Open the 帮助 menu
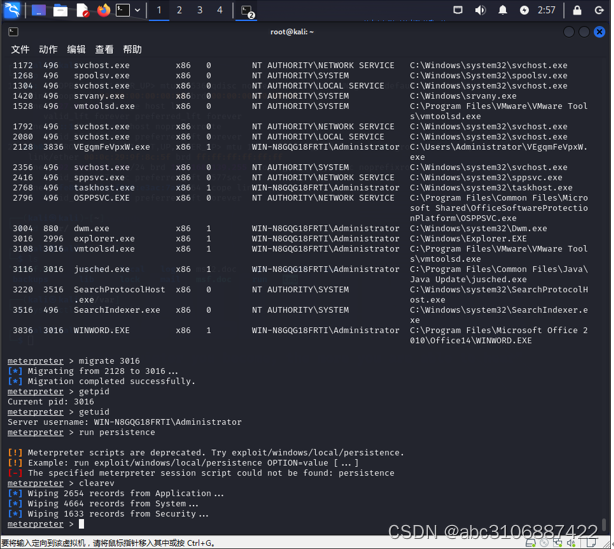614x549 pixels. tap(132, 49)
